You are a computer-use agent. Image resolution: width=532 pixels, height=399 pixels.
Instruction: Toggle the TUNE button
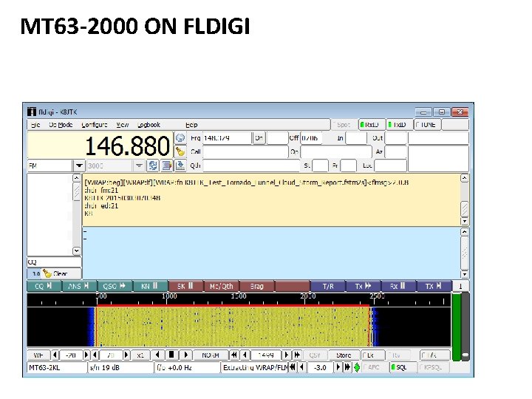(x=428, y=125)
